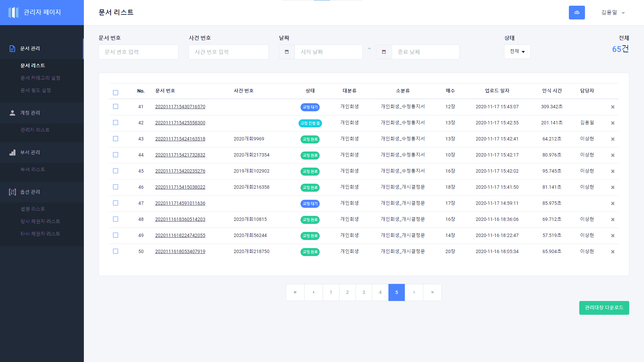Check the box for row 45
Image resolution: width=644 pixels, height=362 pixels.
coord(116,171)
